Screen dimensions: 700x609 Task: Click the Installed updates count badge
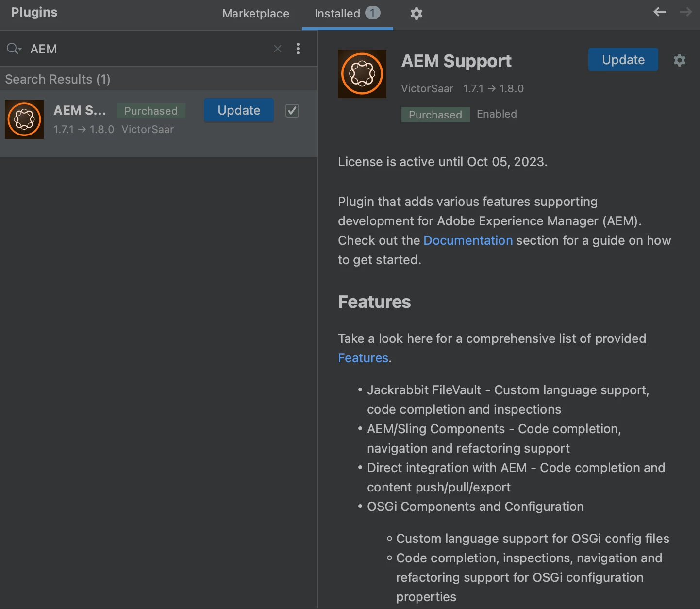point(372,13)
